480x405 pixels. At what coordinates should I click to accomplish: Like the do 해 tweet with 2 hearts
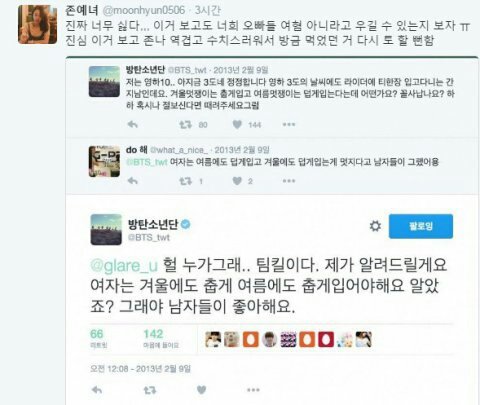(x=237, y=181)
